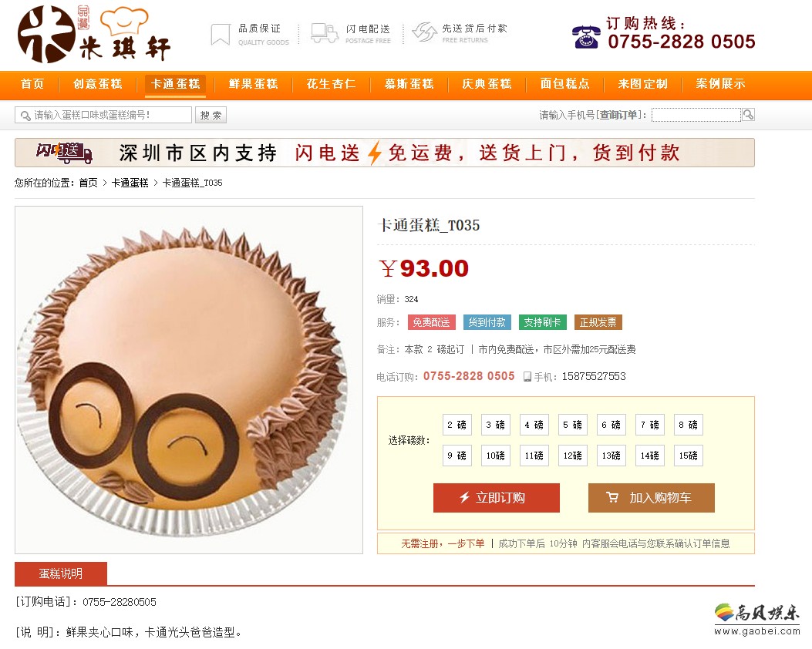Click the free returns arrows icon

pos(425,32)
